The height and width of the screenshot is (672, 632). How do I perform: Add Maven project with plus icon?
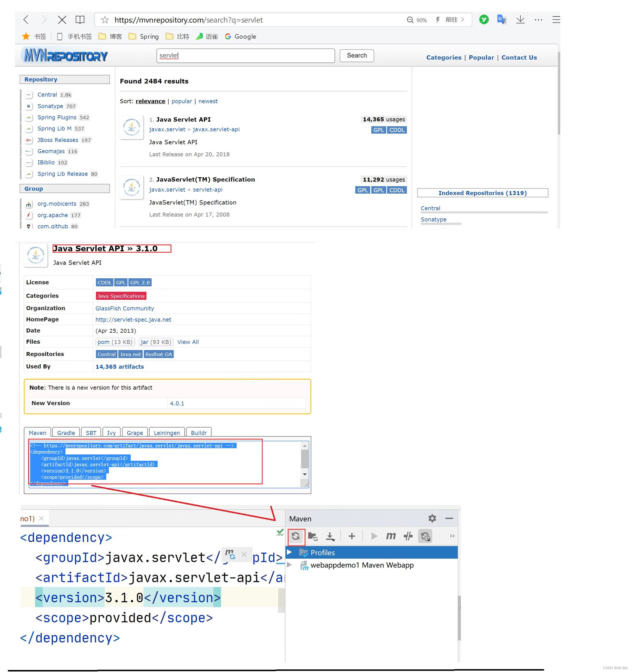click(352, 536)
